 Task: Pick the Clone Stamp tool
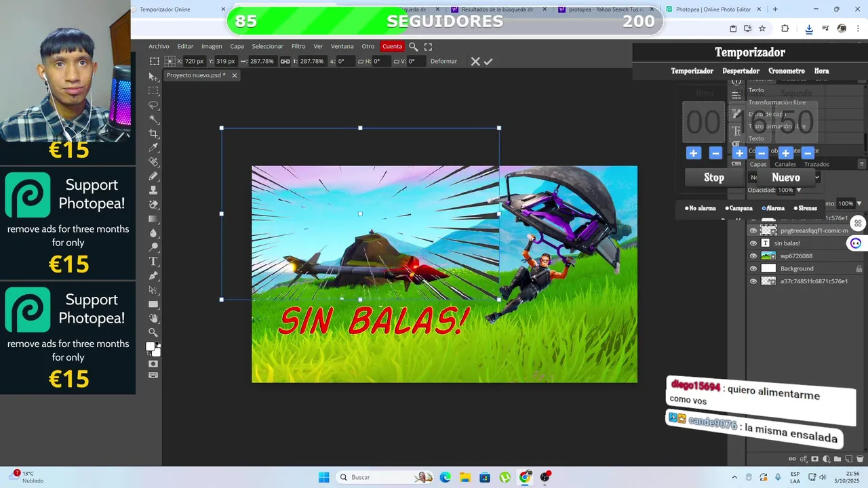[153, 190]
